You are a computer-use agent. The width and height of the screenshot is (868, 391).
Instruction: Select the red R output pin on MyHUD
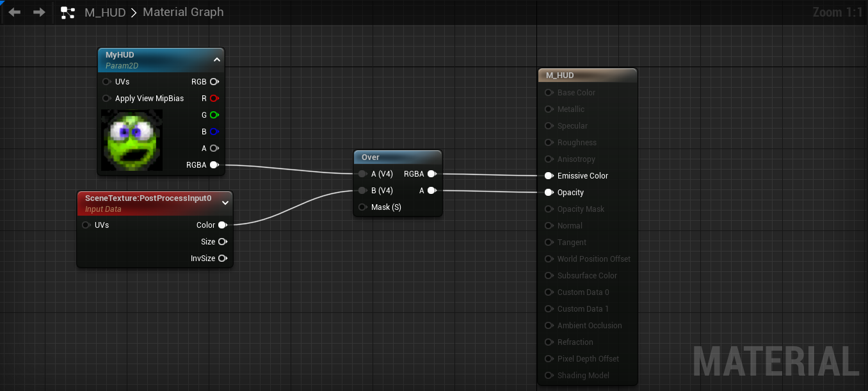(214, 98)
